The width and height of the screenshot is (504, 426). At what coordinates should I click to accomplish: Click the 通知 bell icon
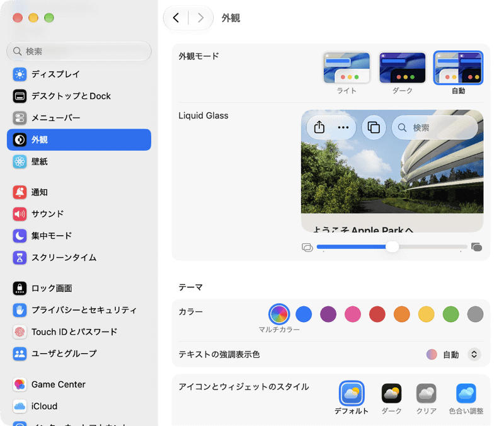[x=20, y=192]
